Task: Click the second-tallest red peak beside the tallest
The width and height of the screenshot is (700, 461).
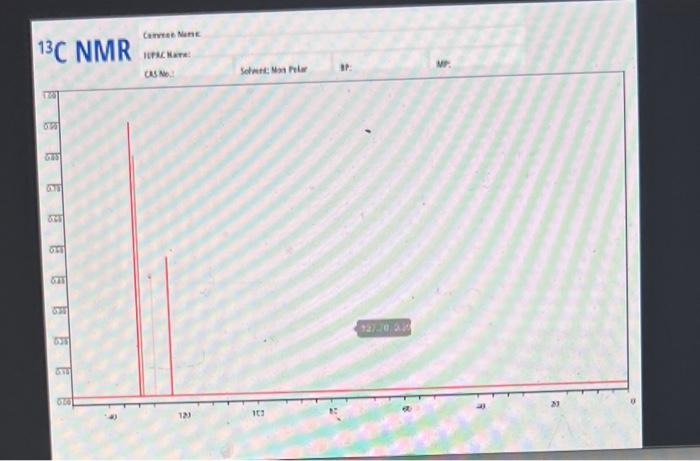Action: click(x=138, y=275)
